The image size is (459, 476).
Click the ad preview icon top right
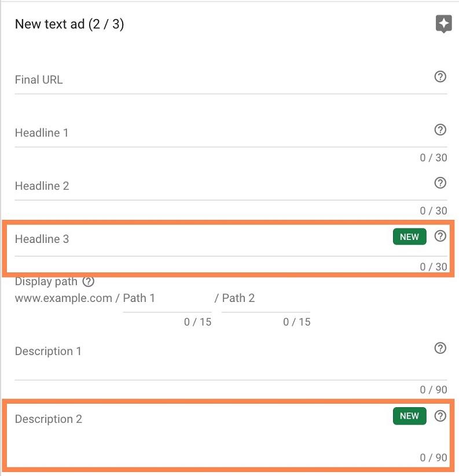pyautogui.click(x=443, y=24)
